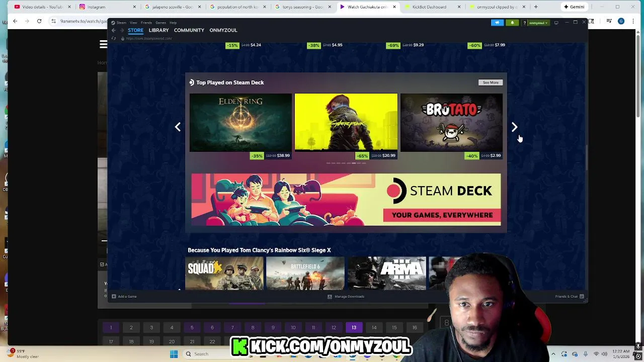
Task: Open Friends & Chat in Steam
Action: 570,297
